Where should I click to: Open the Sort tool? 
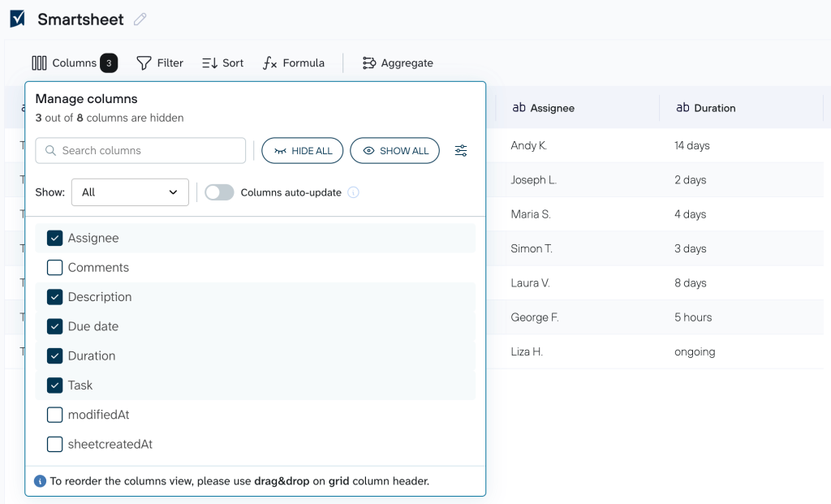tap(222, 62)
